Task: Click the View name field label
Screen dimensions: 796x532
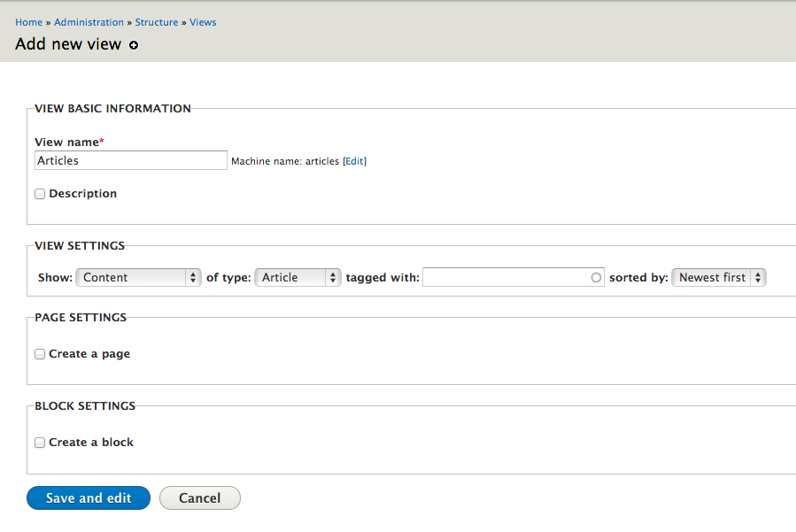Action: (x=66, y=143)
